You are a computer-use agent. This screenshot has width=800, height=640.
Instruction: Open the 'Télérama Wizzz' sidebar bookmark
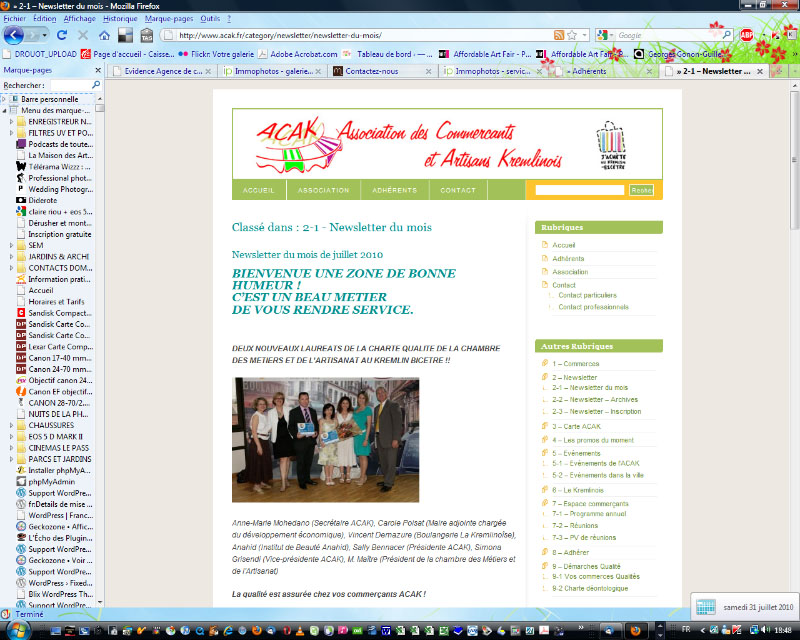[59, 166]
